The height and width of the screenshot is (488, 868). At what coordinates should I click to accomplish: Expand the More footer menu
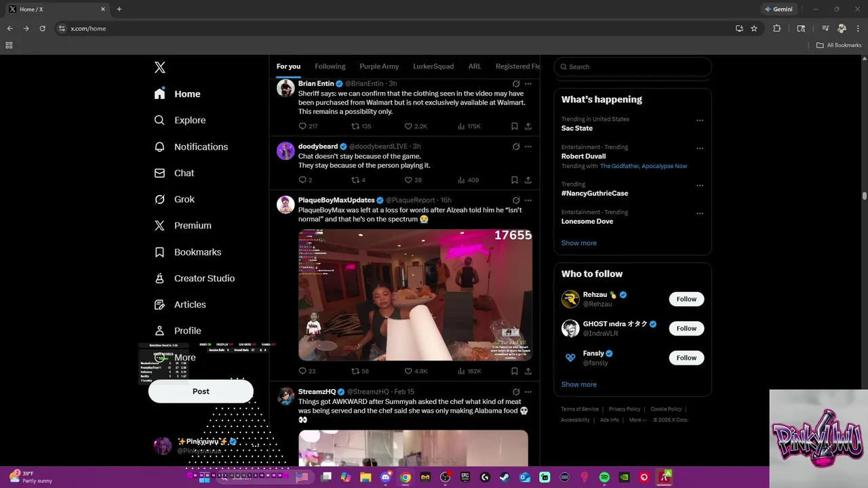tap(637, 420)
